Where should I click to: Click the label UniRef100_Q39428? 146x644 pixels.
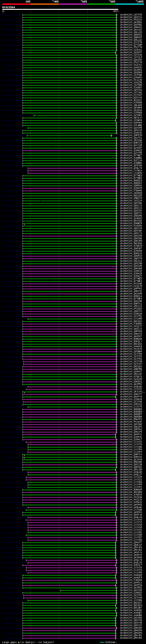coord(131,314)
